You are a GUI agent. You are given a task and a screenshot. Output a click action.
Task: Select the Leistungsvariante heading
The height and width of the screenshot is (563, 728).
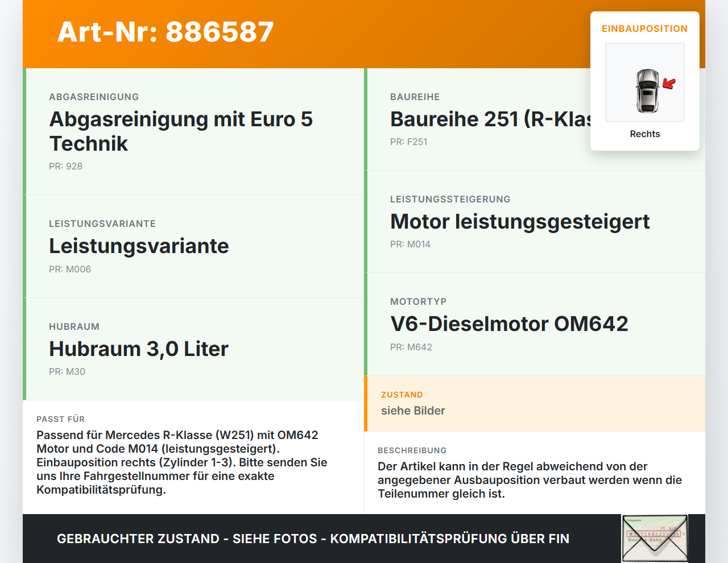[139, 246]
